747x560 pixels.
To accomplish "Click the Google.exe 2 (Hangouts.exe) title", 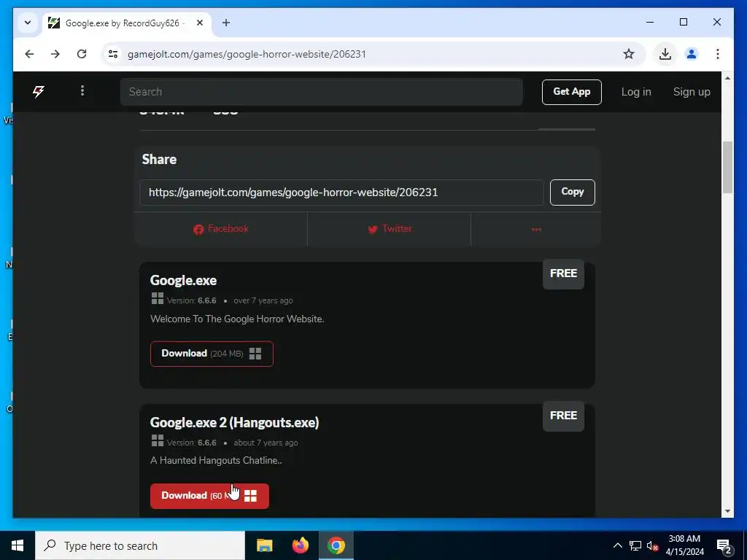I will (x=234, y=422).
